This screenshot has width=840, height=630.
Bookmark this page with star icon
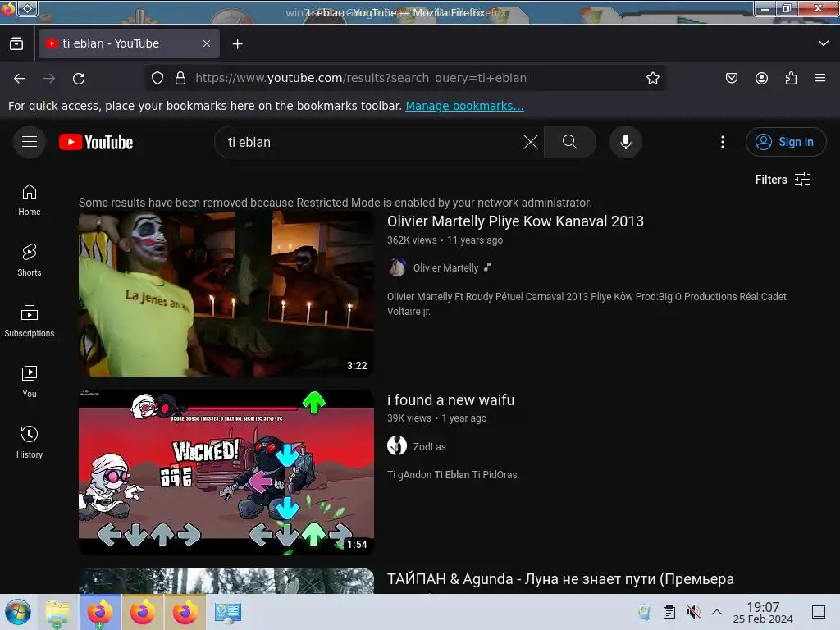pos(652,78)
